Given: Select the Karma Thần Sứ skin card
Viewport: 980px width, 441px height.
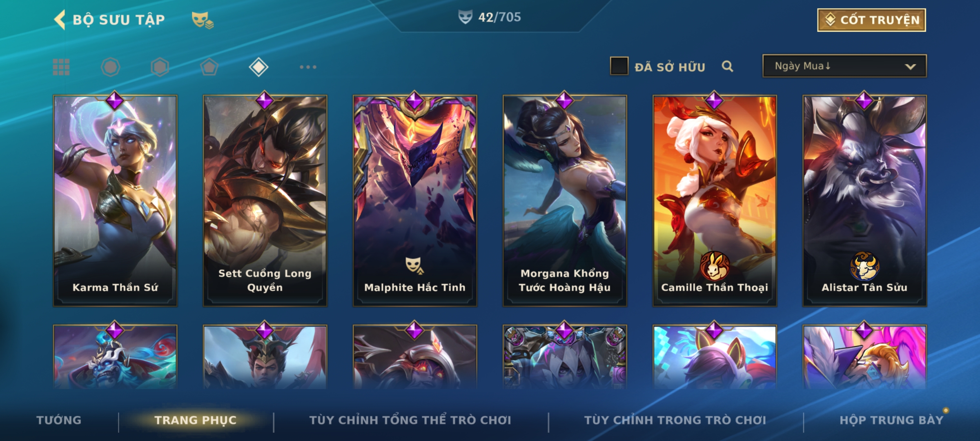Looking at the screenshot, I should pyautogui.click(x=115, y=200).
